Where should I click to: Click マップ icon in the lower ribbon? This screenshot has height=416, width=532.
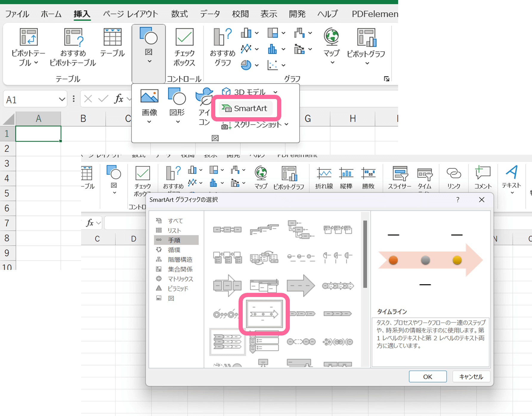pyautogui.click(x=261, y=178)
